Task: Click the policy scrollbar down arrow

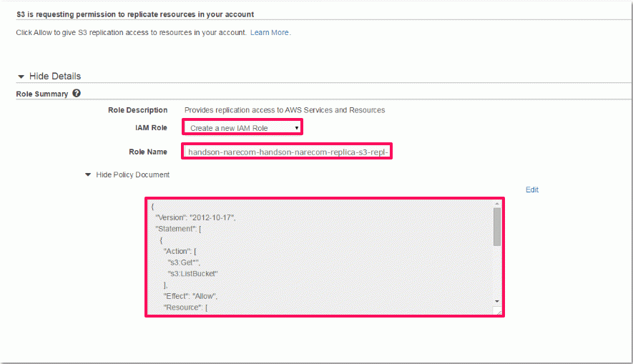Action: pos(497,302)
